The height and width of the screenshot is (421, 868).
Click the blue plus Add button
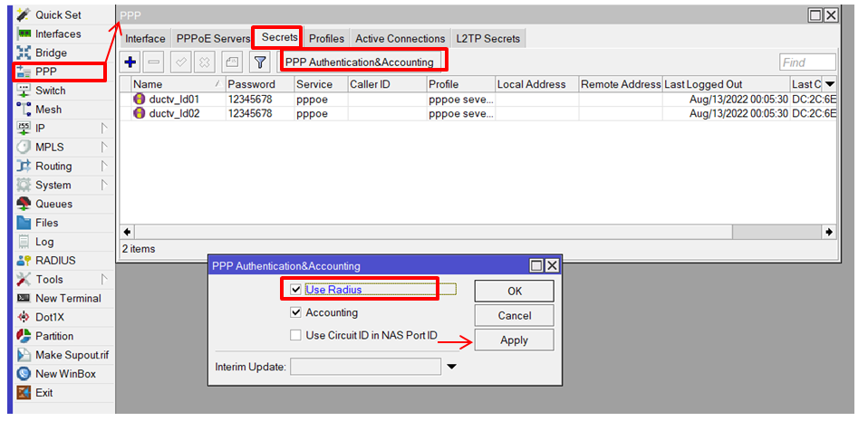point(130,62)
